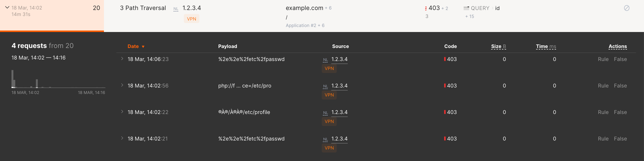Click the VPN tag on the 14:06:23 request
The width and height of the screenshot is (644, 161).
pos(329,68)
